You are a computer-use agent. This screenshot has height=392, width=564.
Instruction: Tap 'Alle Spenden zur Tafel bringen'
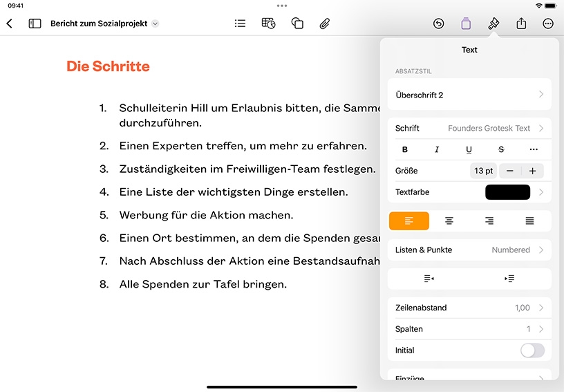click(203, 283)
